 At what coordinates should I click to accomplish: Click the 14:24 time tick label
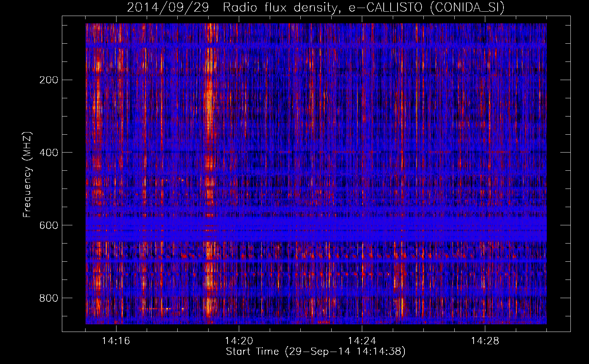coord(362,341)
